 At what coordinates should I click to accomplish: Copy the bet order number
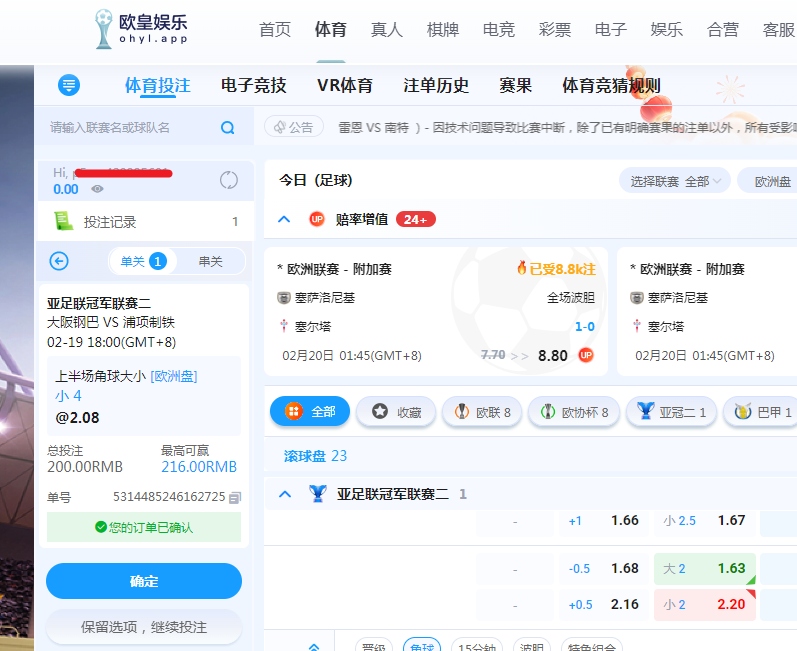(235, 497)
